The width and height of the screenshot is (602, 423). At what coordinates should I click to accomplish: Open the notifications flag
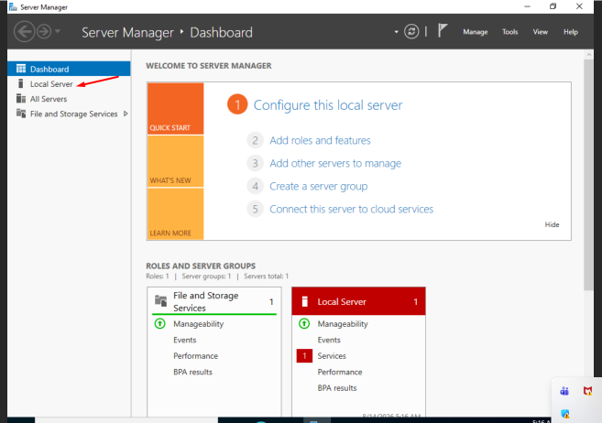[442, 31]
